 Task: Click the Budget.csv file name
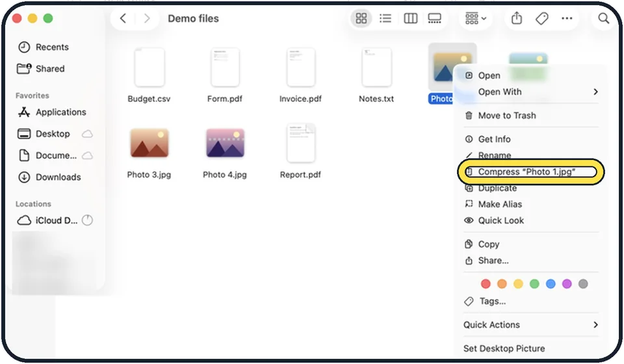pyautogui.click(x=149, y=99)
